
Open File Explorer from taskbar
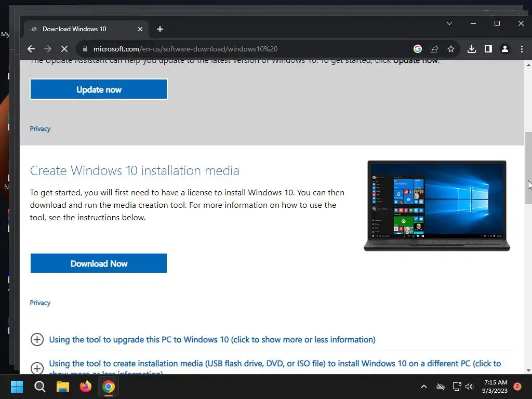pos(63,387)
